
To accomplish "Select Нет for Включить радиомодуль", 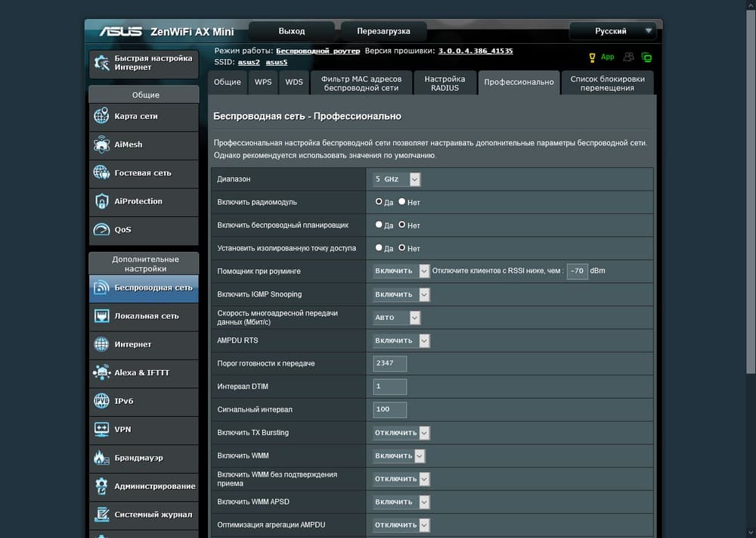I will tap(401, 202).
